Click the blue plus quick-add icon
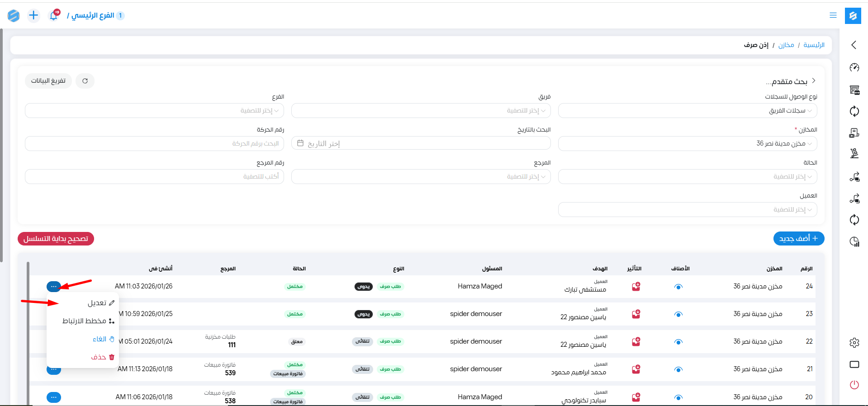Image resolution: width=868 pixels, height=406 pixels. coord(33,15)
